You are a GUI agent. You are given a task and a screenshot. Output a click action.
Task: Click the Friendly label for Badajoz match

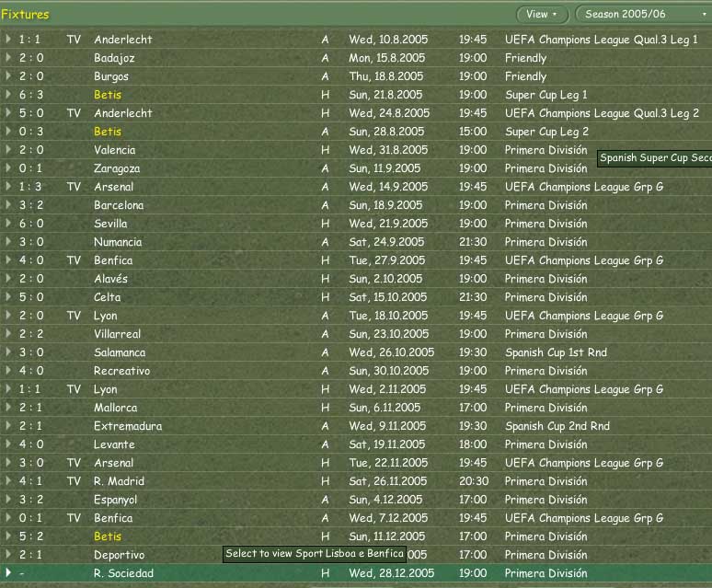[x=526, y=58]
